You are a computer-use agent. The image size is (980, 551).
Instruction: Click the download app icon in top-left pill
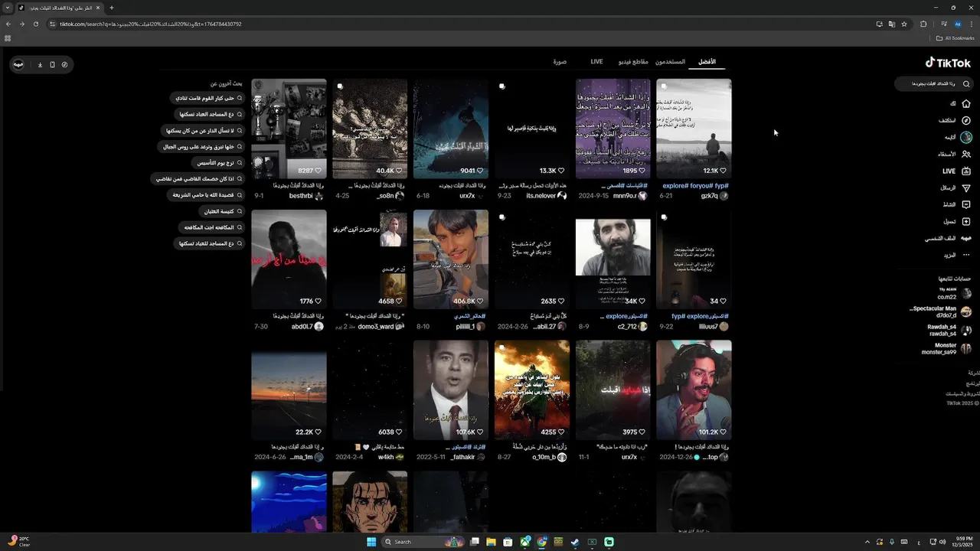[40, 64]
